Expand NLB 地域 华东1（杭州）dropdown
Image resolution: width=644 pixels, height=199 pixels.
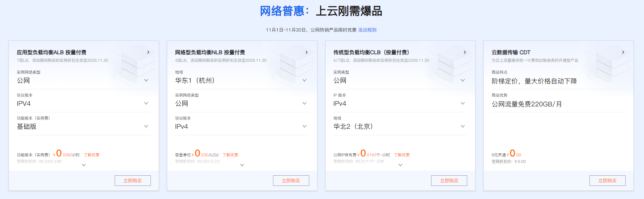[242, 80]
